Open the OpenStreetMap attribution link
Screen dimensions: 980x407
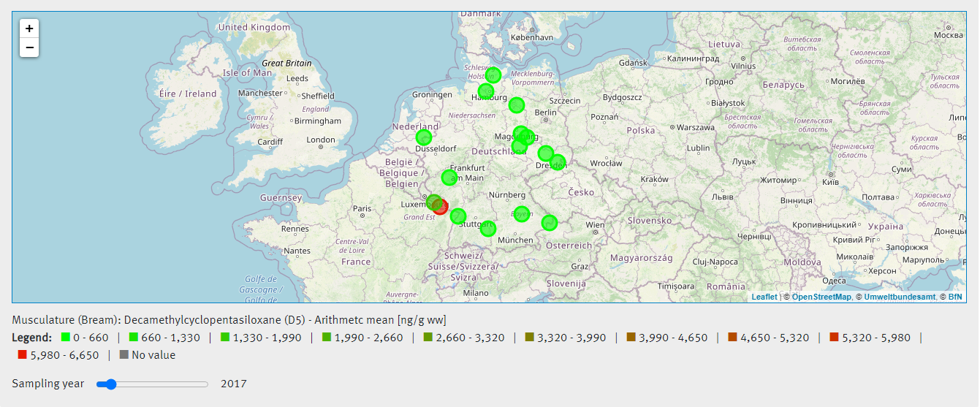tap(821, 297)
